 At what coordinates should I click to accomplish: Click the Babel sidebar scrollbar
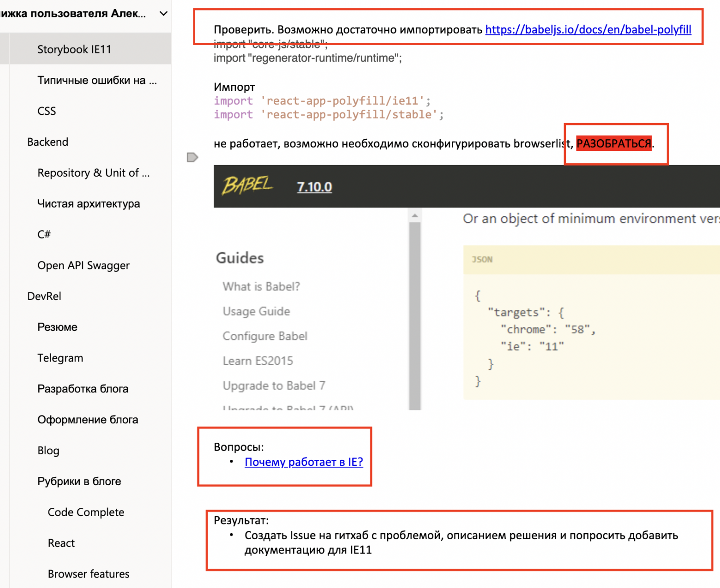point(415,315)
